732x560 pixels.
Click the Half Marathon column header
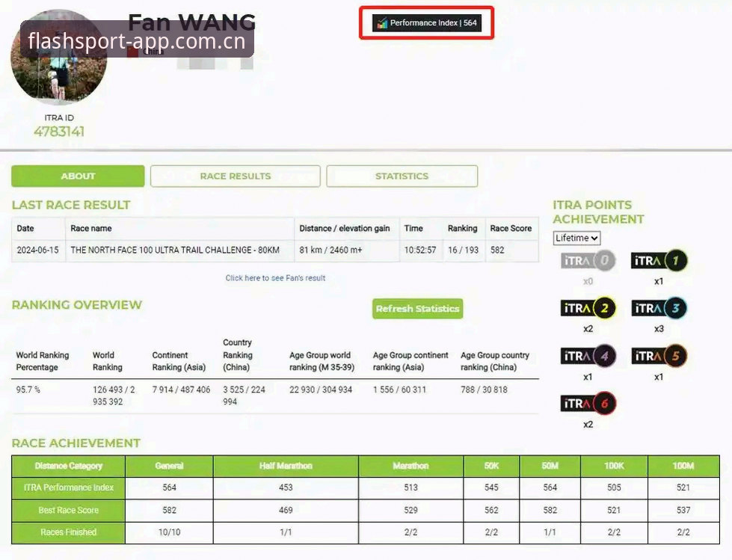(x=286, y=466)
